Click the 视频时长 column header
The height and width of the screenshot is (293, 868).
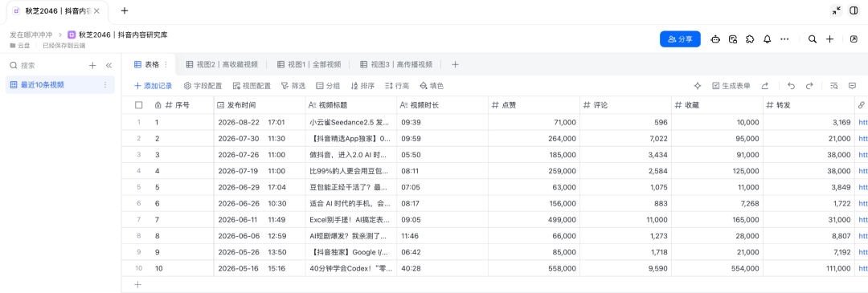pyautogui.click(x=443, y=105)
